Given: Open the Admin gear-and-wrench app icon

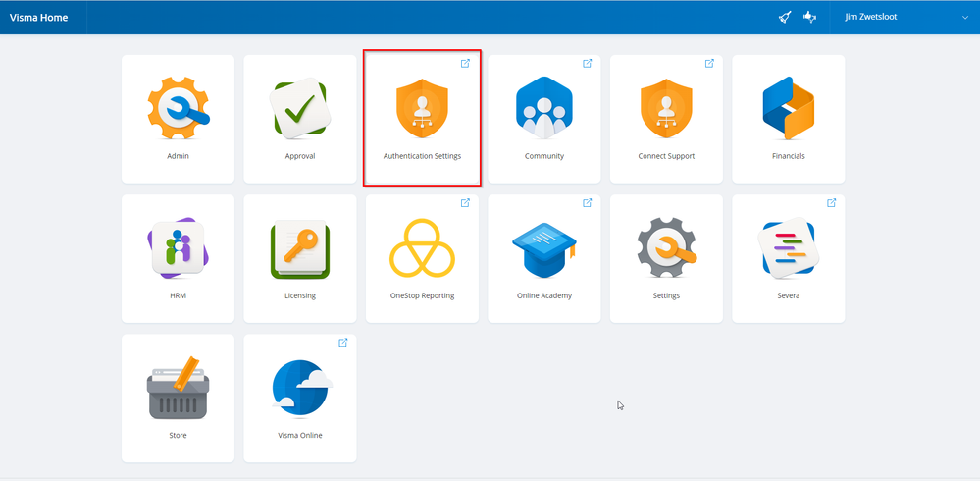Looking at the screenshot, I should coord(179,108).
